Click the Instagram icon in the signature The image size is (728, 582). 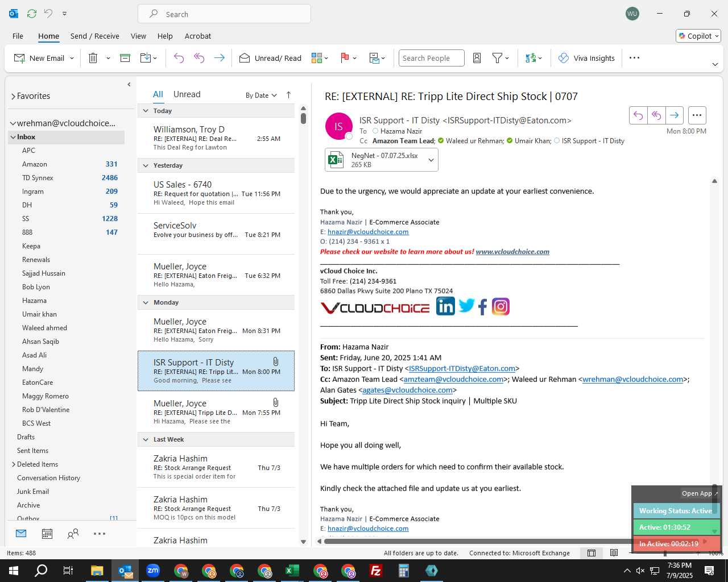500,307
